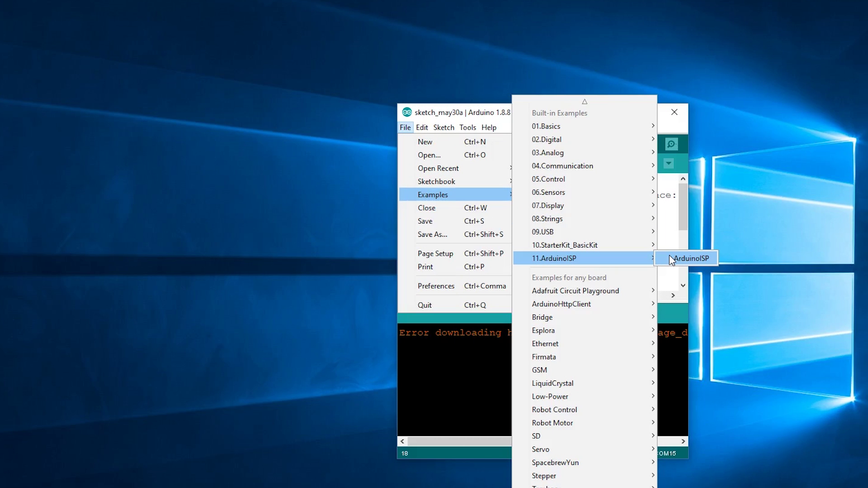The height and width of the screenshot is (488, 868).
Task: Expand the Robot Control examples
Action: [x=585, y=409]
